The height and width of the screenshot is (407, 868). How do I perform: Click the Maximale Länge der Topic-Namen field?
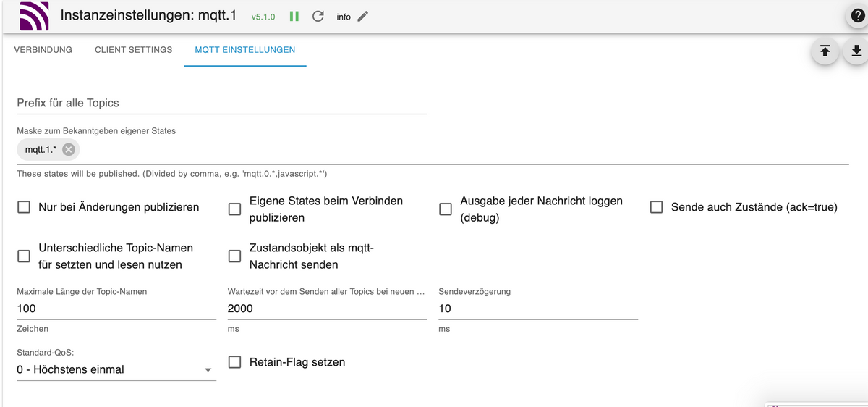click(x=116, y=309)
